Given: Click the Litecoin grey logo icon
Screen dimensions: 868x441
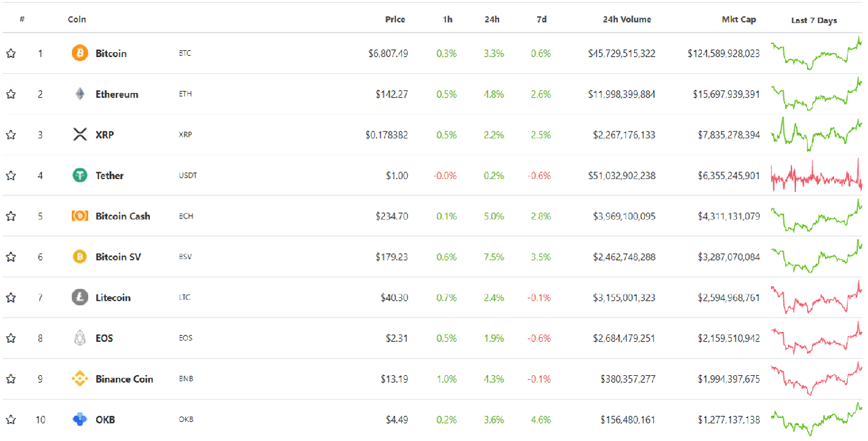Looking at the screenshot, I should pyautogui.click(x=80, y=297).
